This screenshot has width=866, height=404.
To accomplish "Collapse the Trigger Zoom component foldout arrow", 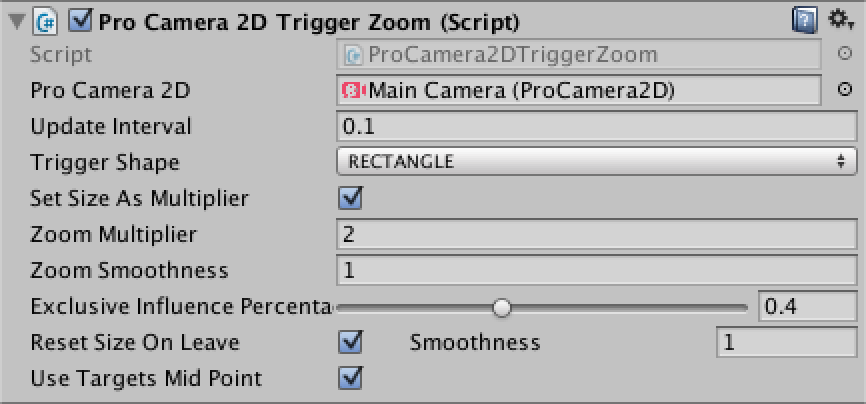I will click(x=19, y=23).
